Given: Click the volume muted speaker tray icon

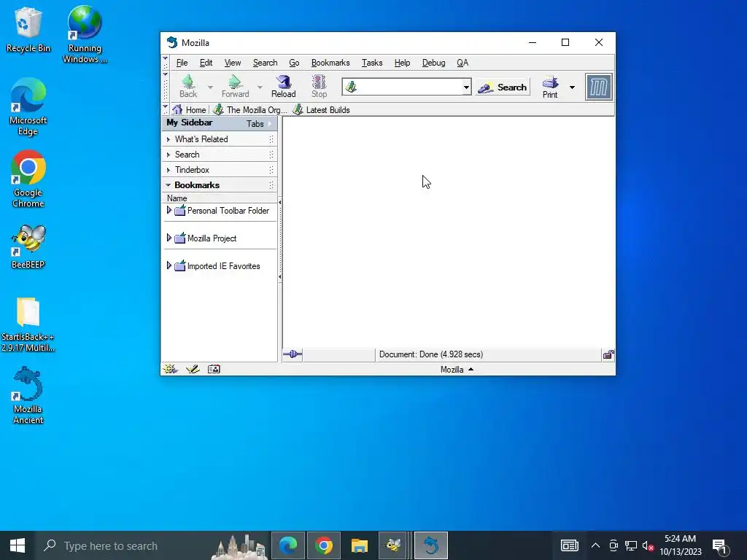Looking at the screenshot, I should (x=648, y=545).
